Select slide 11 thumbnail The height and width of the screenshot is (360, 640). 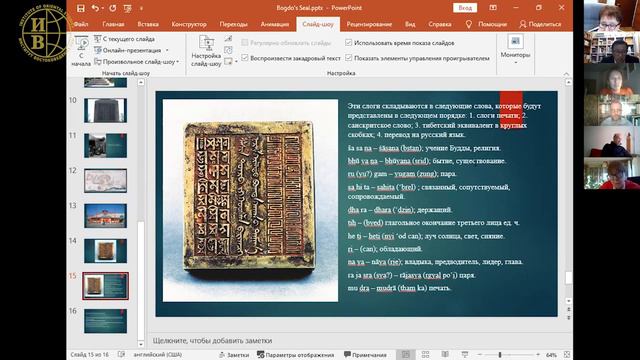[x=105, y=145]
